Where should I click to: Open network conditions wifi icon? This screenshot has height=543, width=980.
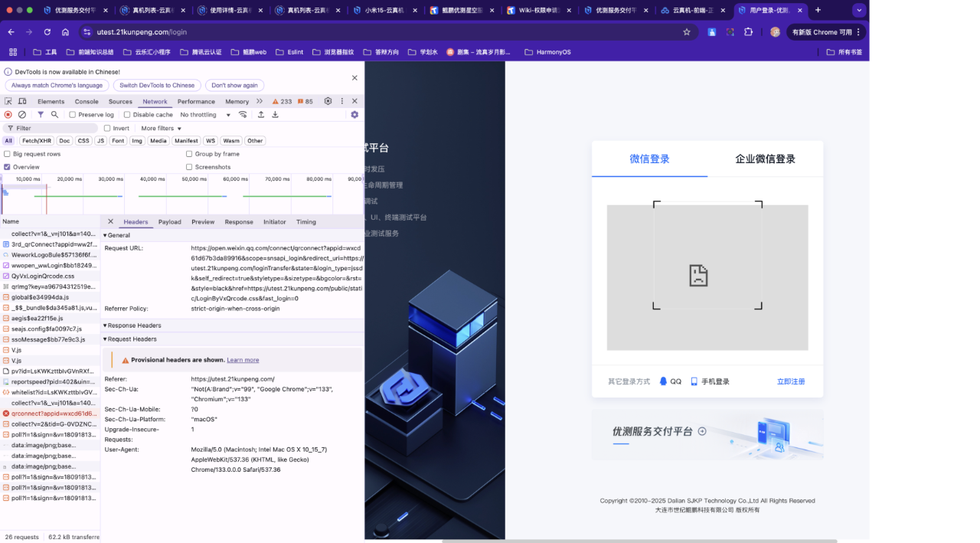(x=243, y=115)
